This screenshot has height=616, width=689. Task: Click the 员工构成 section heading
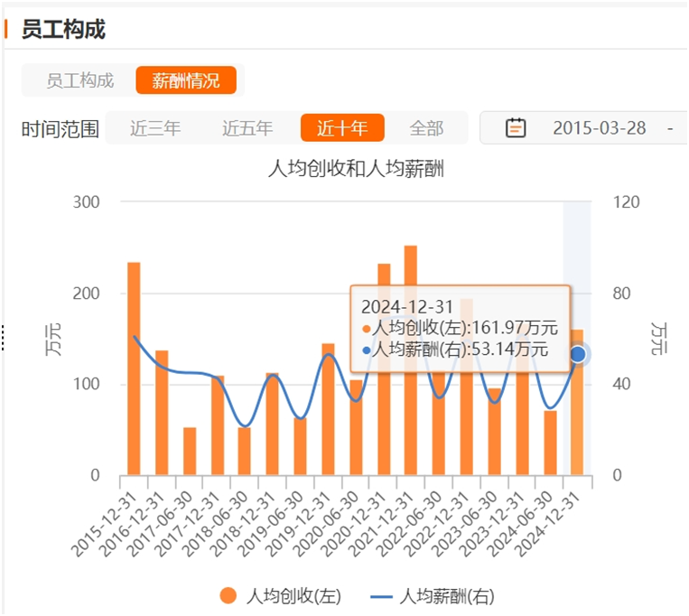click(64, 29)
